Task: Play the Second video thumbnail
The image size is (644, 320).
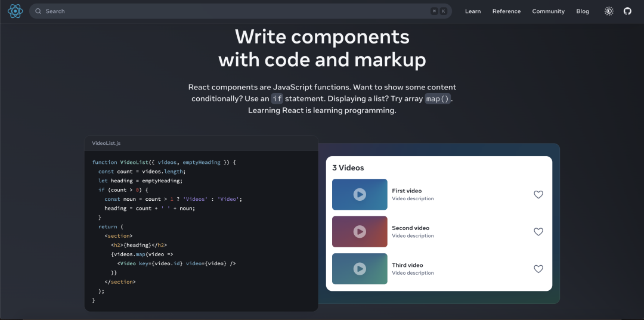Action: (360, 232)
